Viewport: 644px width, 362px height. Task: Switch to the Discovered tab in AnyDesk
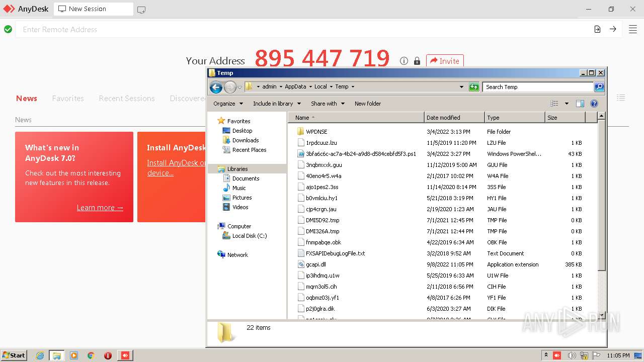coord(188,99)
